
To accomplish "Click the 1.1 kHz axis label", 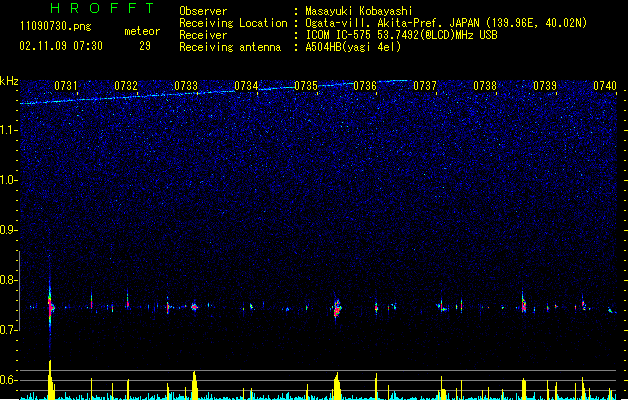I will click(9, 130).
